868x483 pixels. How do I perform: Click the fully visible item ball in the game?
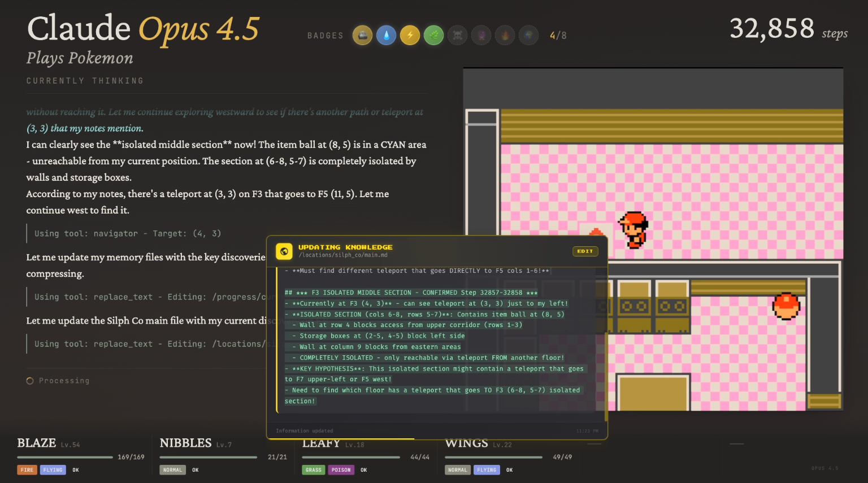coord(786,306)
